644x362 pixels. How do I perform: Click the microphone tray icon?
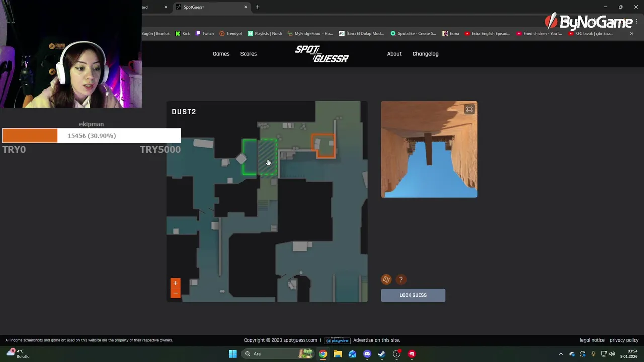(593, 354)
